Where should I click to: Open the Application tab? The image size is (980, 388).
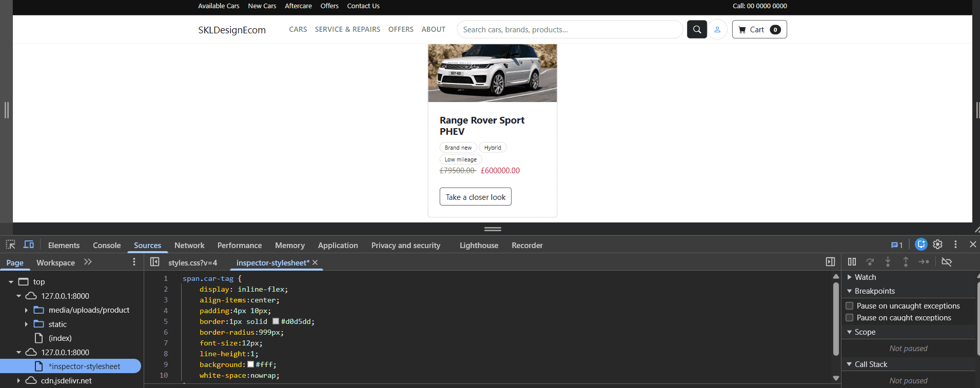click(338, 245)
